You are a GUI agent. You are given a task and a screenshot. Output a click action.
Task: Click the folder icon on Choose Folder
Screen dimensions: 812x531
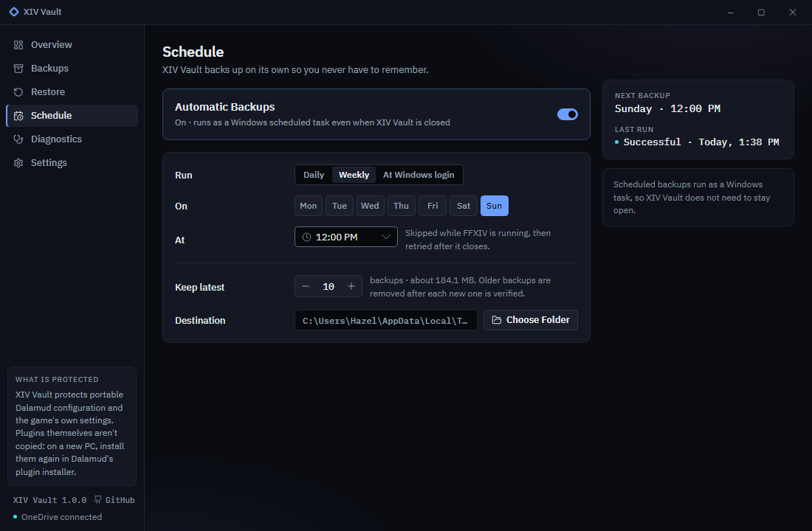[x=496, y=320]
